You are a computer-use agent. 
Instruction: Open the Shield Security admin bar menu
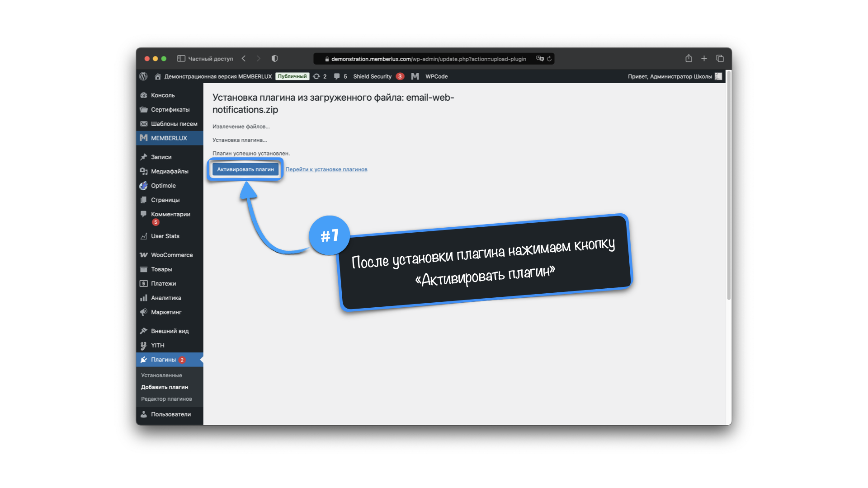(372, 76)
